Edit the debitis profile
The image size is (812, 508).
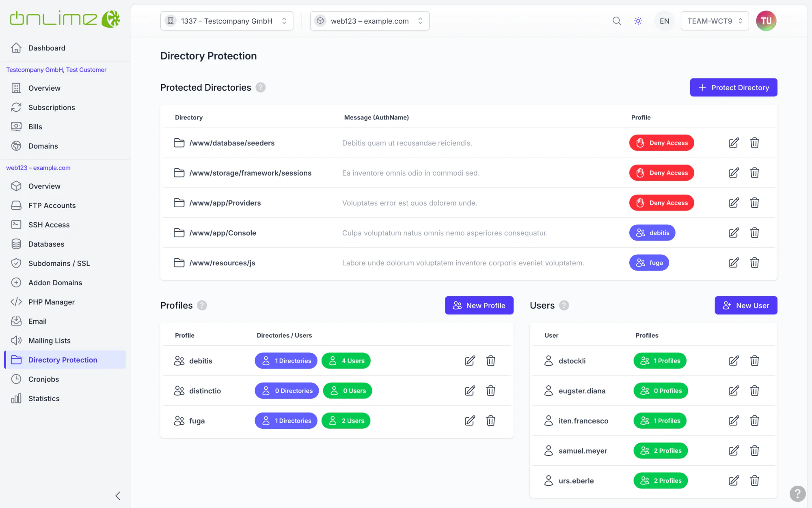(x=470, y=360)
